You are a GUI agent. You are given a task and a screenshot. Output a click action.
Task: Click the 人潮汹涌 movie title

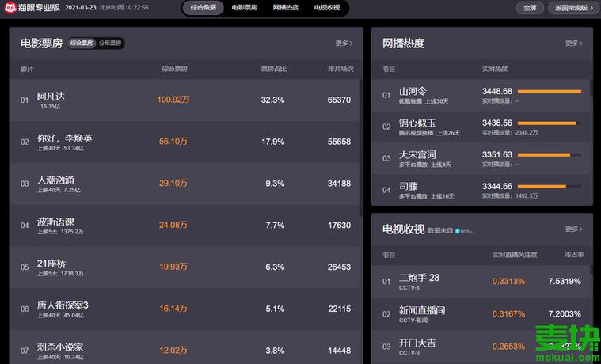click(x=55, y=180)
